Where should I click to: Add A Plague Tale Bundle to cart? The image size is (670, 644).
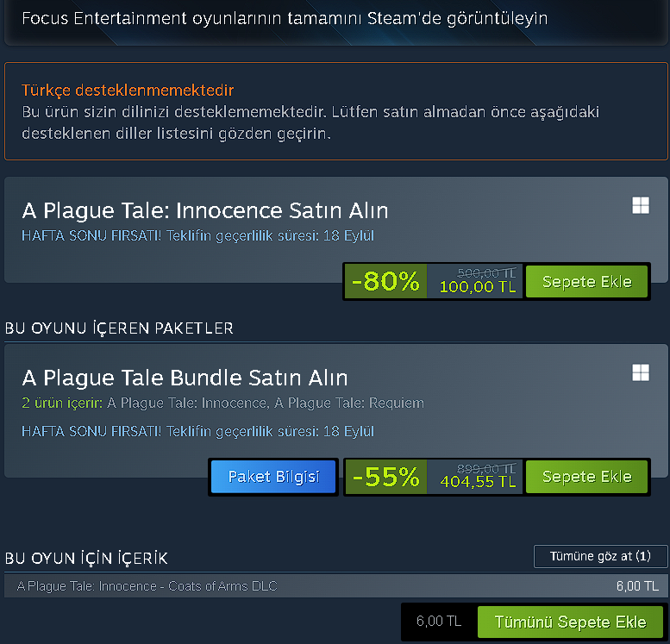pyautogui.click(x=586, y=477)
